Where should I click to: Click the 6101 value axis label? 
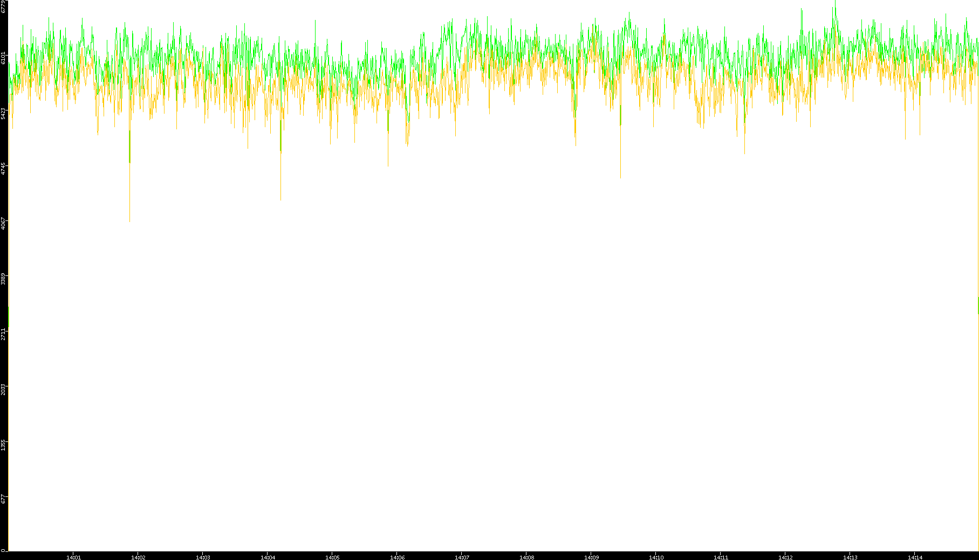3,58
